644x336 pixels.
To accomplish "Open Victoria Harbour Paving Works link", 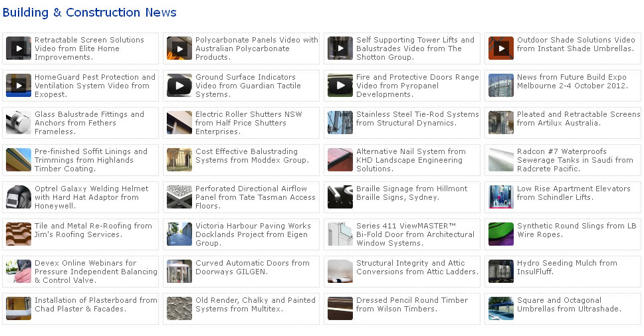I will pos(253,234).
